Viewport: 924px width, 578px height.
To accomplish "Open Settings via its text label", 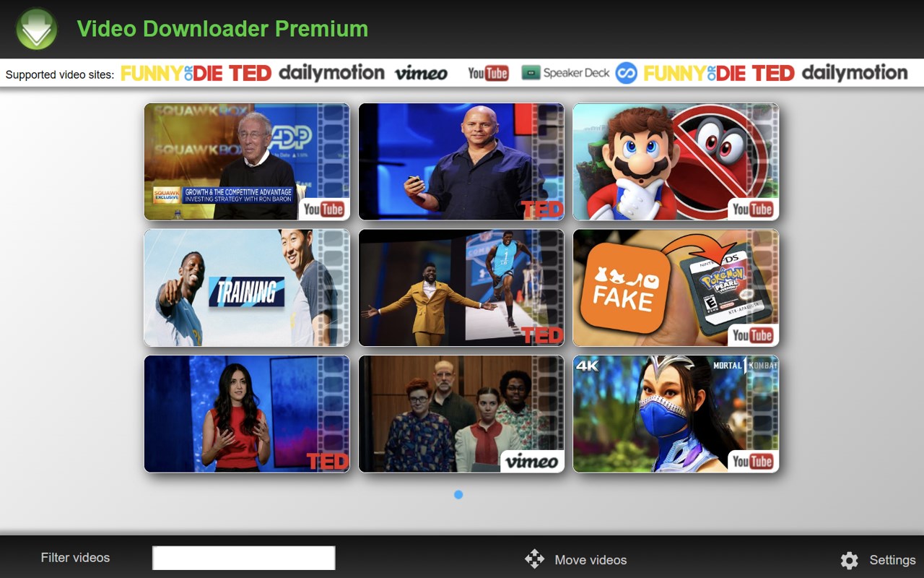I will 892,560.
